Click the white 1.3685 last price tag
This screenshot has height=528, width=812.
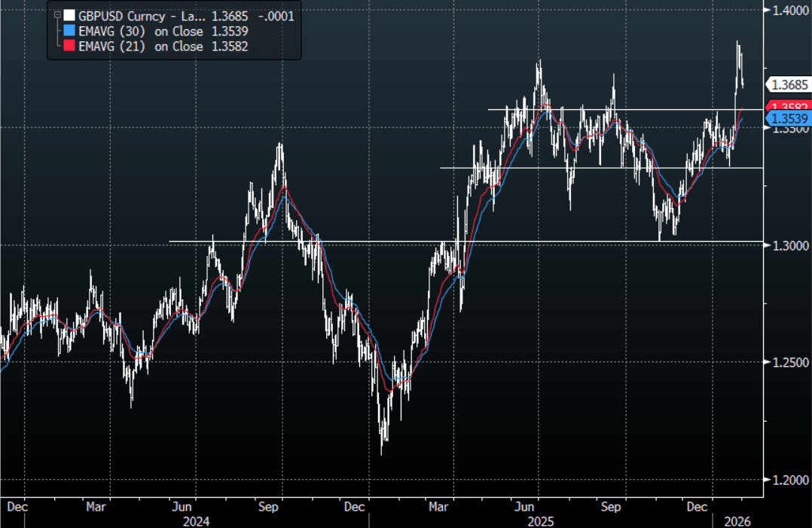tap(787, 84)
